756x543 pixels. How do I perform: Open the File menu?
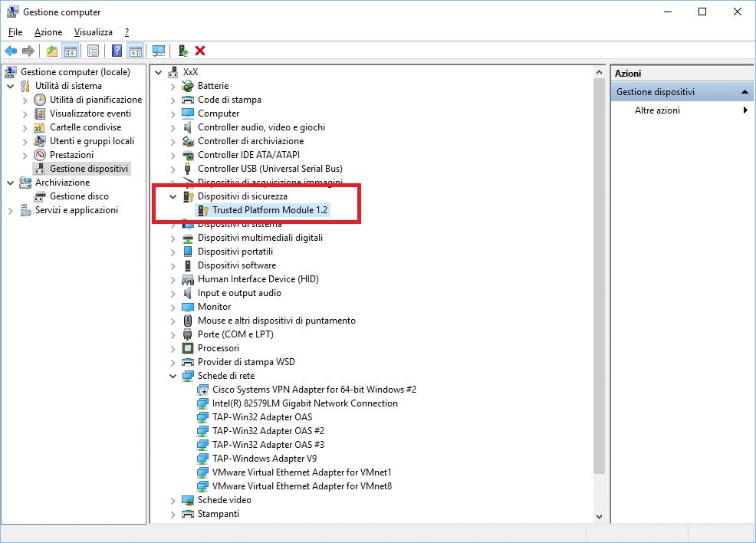[x=15, y=31]
